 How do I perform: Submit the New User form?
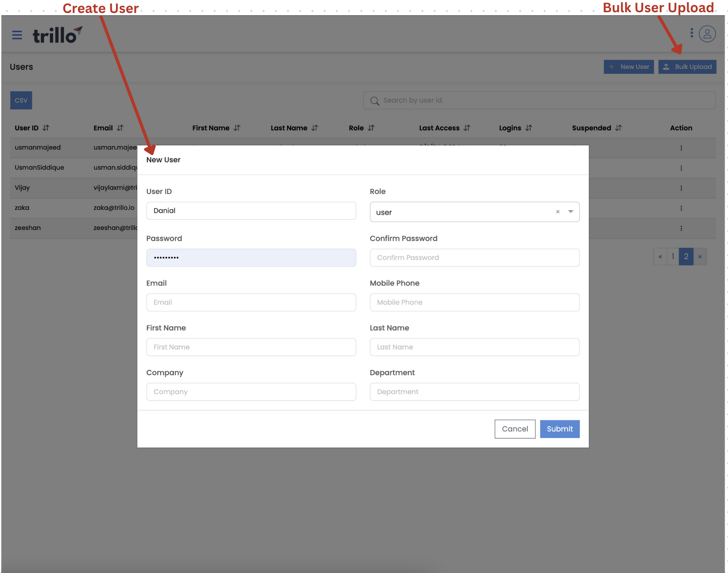coord(560,429)
